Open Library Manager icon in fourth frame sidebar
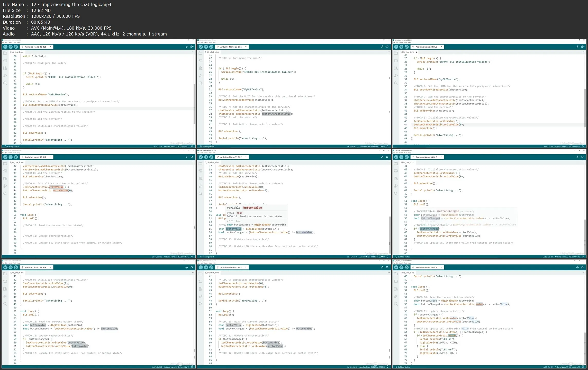Viewport: 588px width, 370px height. tap(5, 178)
